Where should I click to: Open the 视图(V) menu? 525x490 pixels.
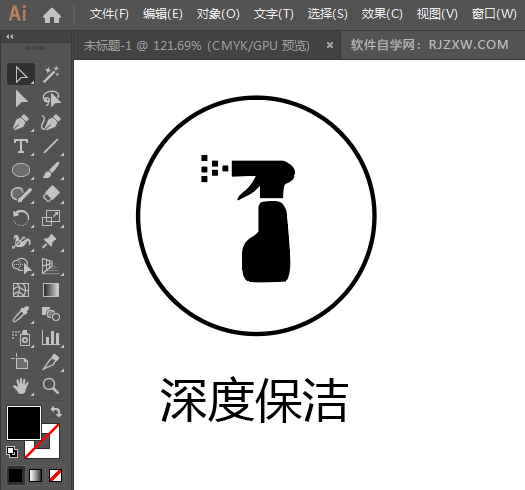437,14
